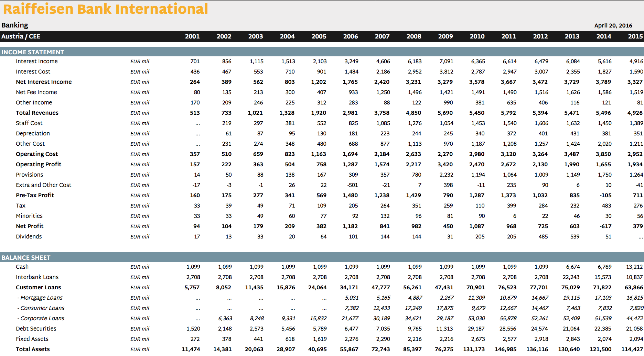The width and height of the screenshot is (644, 356).
Task: Select the Austria / CEE header label
Action: [x=21, y=36]
